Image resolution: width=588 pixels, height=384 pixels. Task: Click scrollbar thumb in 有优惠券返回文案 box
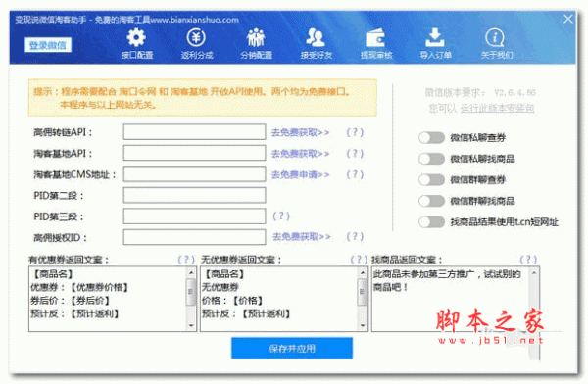191,292
